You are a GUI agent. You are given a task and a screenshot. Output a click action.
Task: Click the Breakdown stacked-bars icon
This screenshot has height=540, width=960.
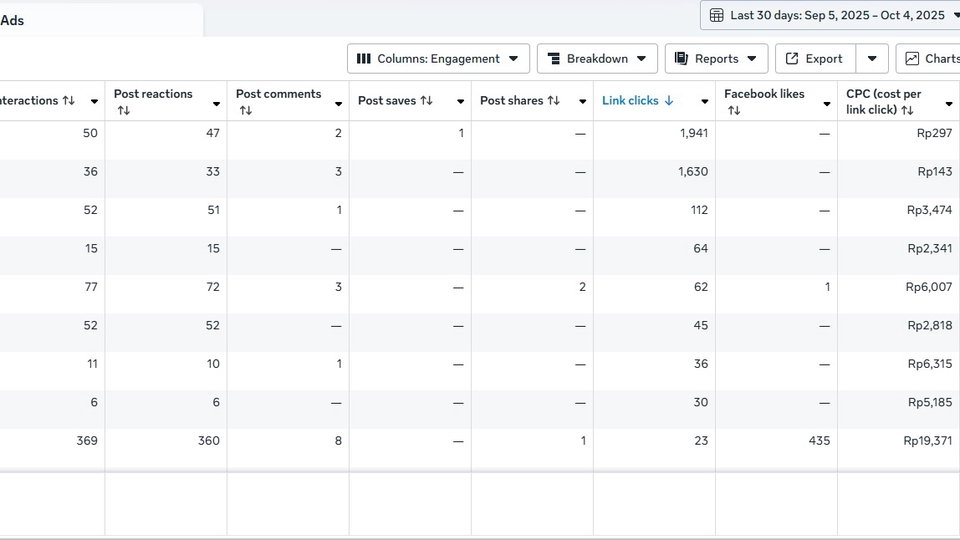click(554, 59)
